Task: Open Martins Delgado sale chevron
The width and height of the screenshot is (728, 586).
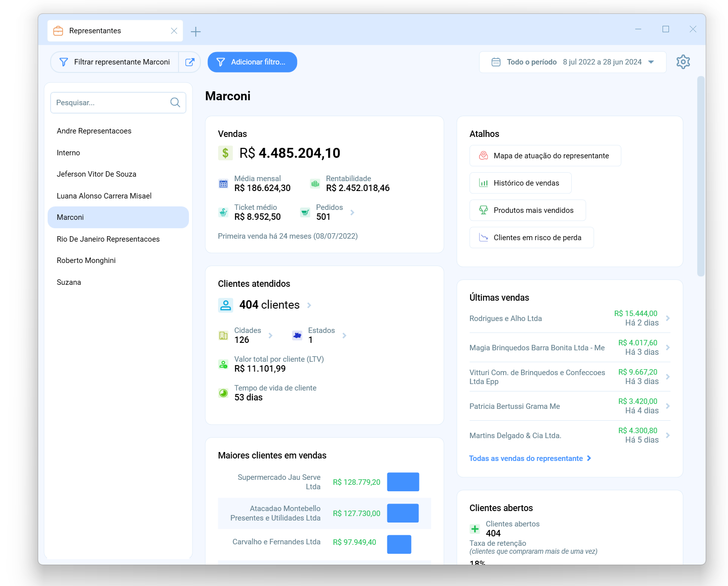Action: pyautogui.click(x=668, y=435)
